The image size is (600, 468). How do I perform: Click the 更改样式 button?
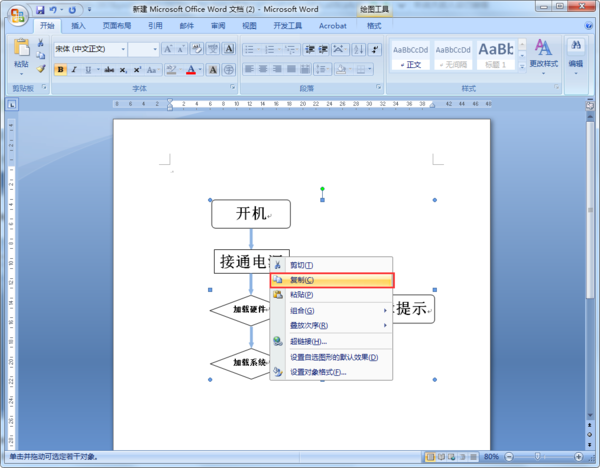tap(543, 57)
